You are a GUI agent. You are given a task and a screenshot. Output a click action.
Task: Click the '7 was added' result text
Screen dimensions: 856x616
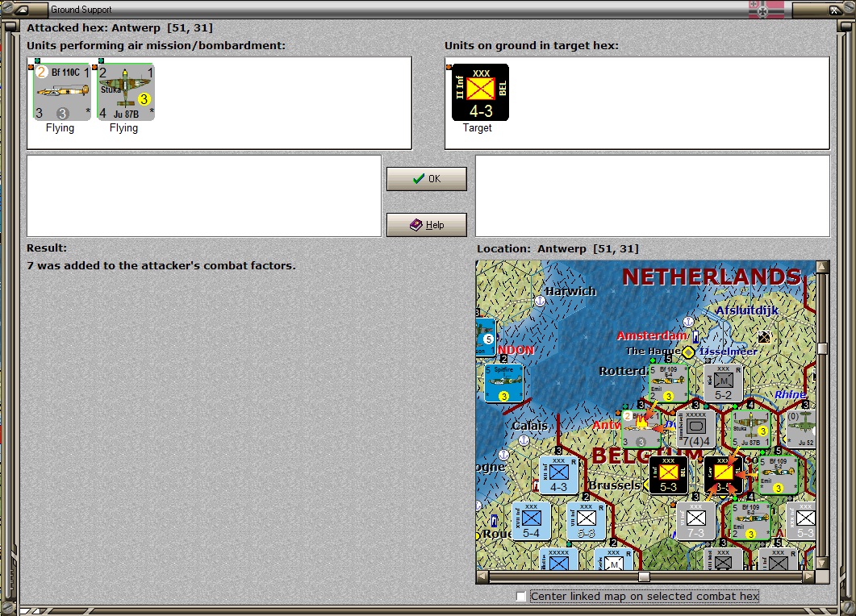(x=161, y=266)
